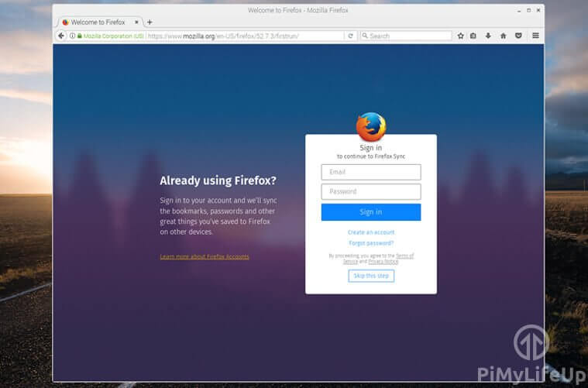Select the Welcome to Firefox tab

pos(101,22)
